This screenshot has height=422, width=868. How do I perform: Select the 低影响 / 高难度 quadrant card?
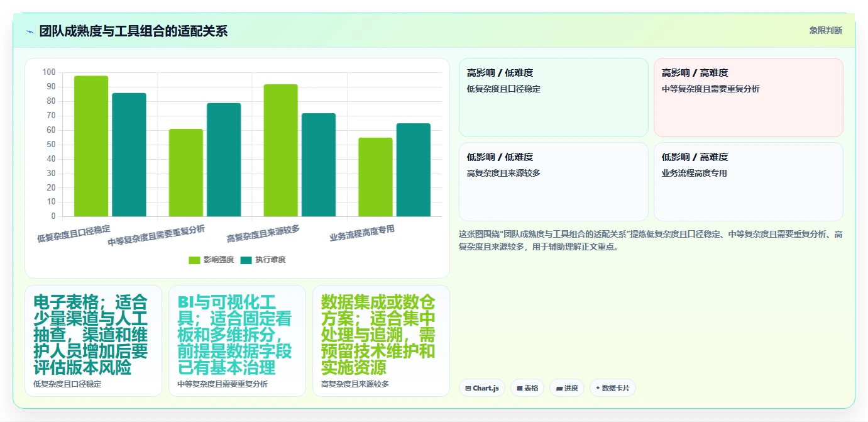749,182
